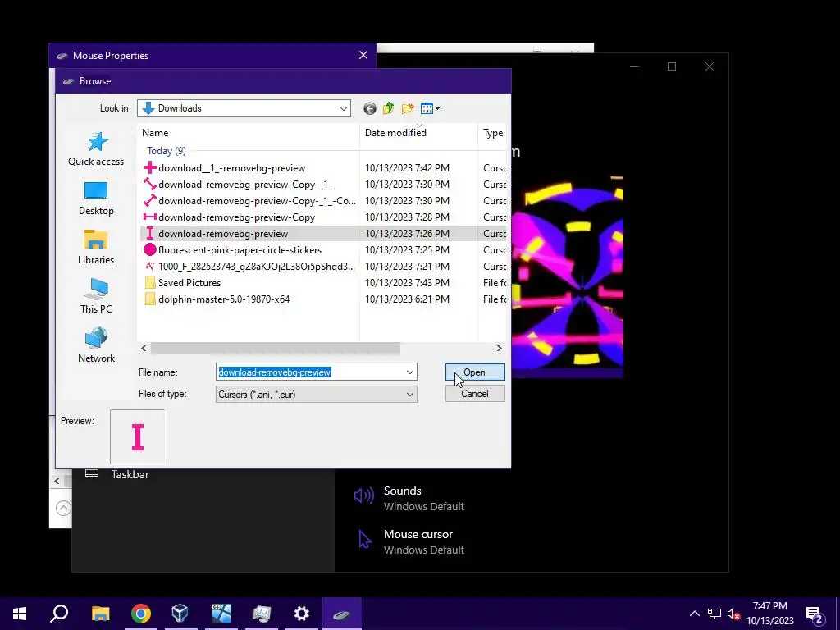Open This PC in places bar
Screen dimensions: 840x630
(x=96, y=297)
